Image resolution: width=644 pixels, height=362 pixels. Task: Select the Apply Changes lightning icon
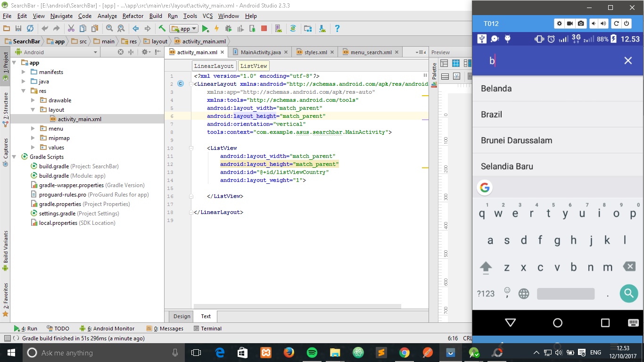[216, 28]
